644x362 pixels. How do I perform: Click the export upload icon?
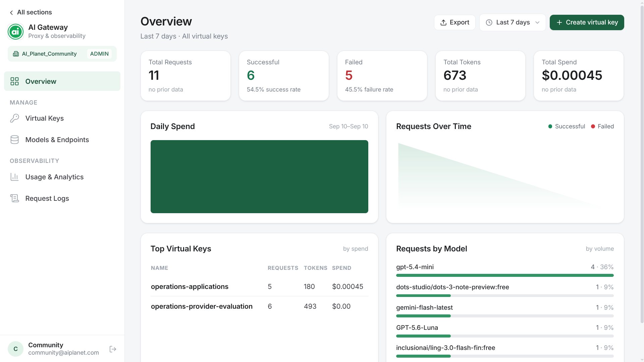point(443,22)
